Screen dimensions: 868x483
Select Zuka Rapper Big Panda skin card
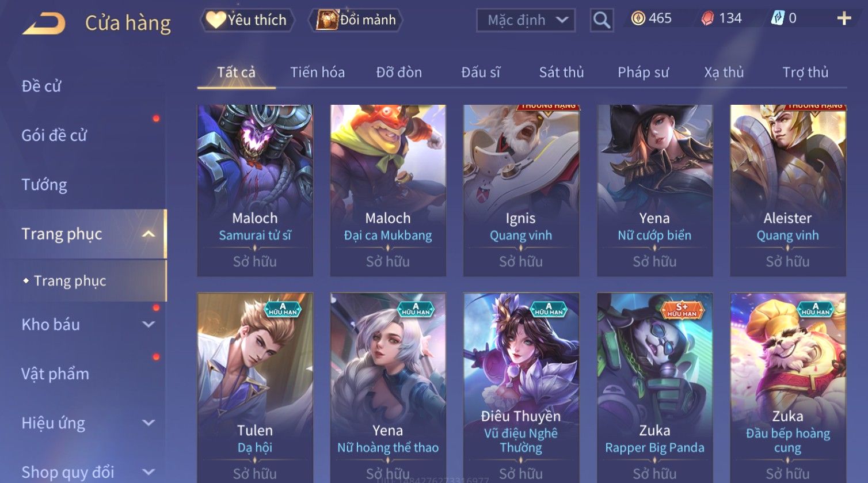(x=654, y=387)
